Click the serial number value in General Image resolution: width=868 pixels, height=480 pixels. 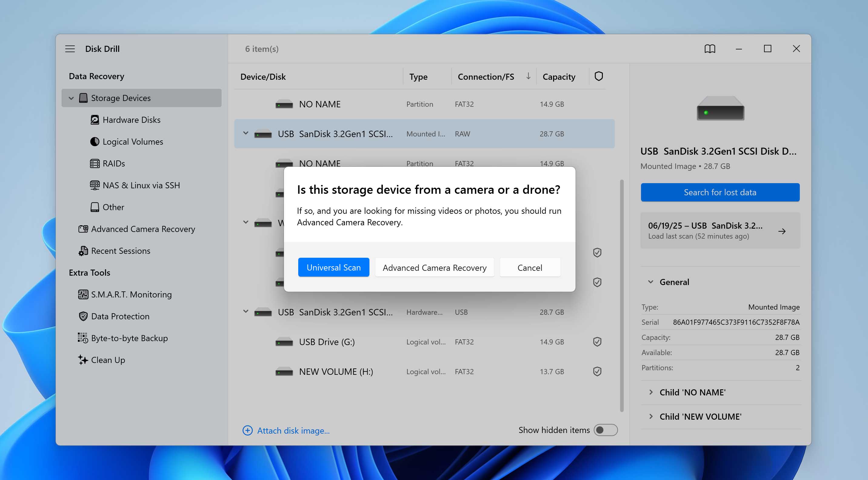[x=736, y=322]
